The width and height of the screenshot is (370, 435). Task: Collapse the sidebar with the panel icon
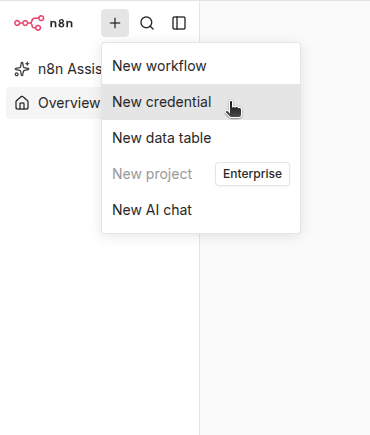pyautogui.click(x=179, y=23)
